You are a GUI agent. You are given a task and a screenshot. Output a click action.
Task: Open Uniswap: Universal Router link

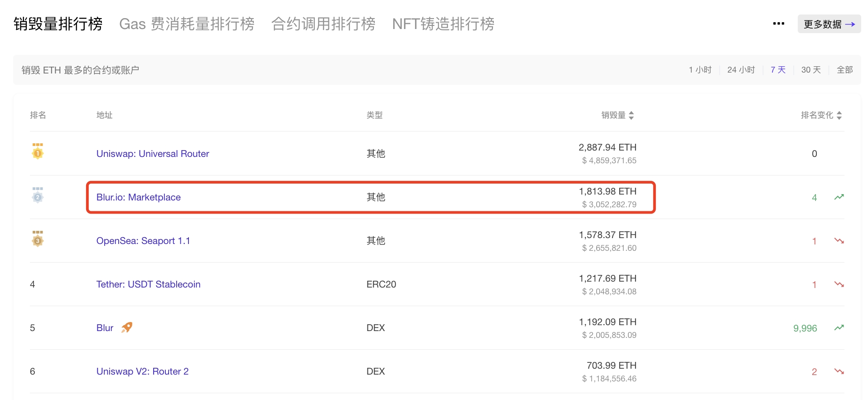coord(153,154)
